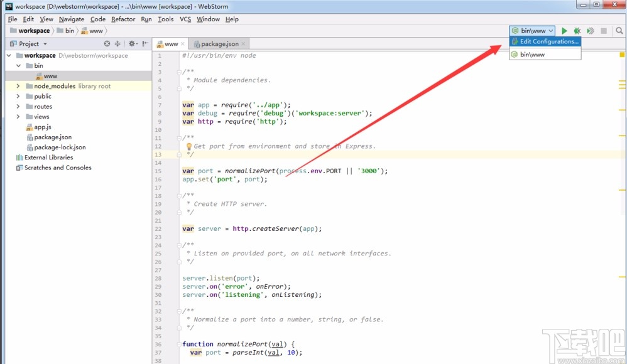Open the Tools menu
Screen dimensions: 627x364
166,19
